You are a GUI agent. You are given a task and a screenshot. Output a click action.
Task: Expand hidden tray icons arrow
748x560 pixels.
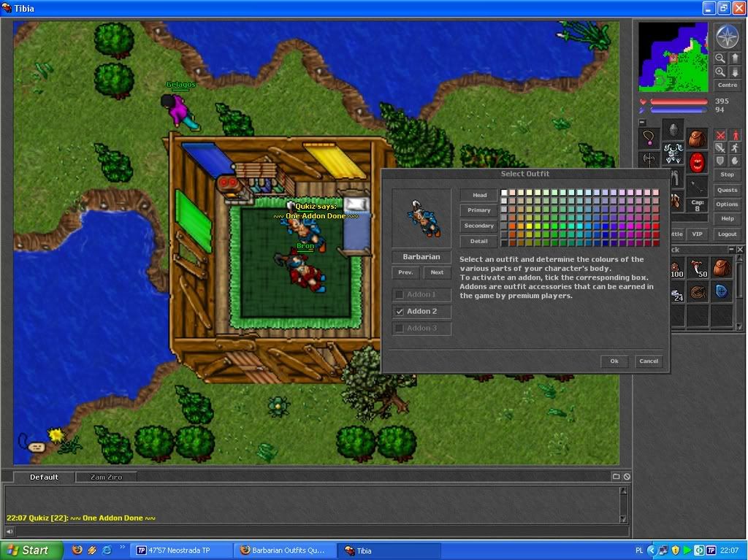coord(651,551)
